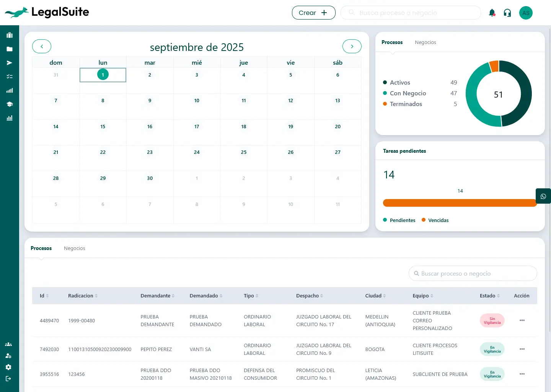Open the checklist tasks icon in sidebar

coord(10,77)
